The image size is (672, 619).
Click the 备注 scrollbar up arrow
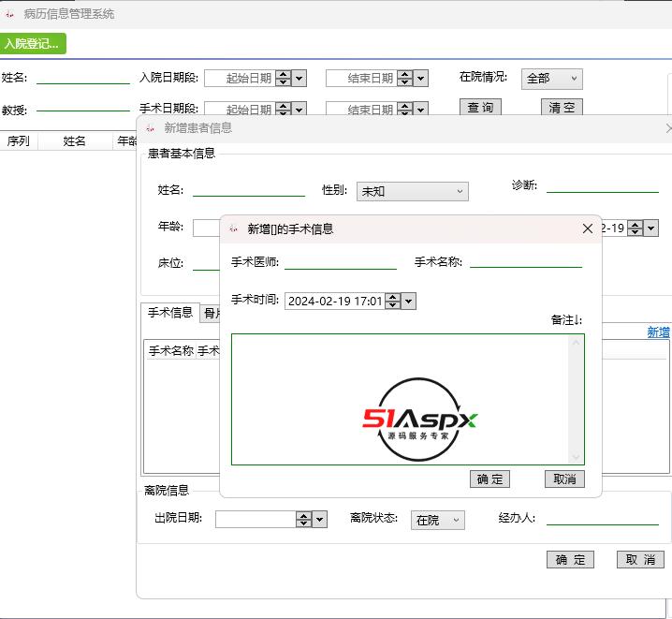[x=576, y=342]
